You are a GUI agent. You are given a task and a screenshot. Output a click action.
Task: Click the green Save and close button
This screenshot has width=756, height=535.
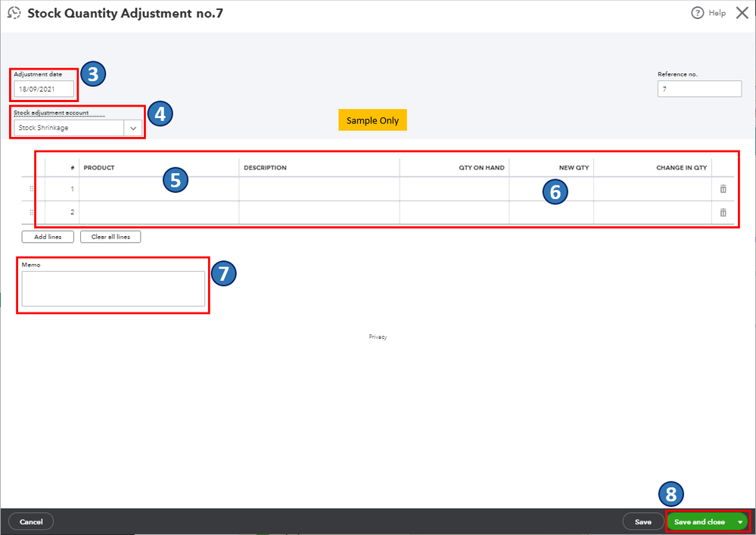(x=699, y=522)
